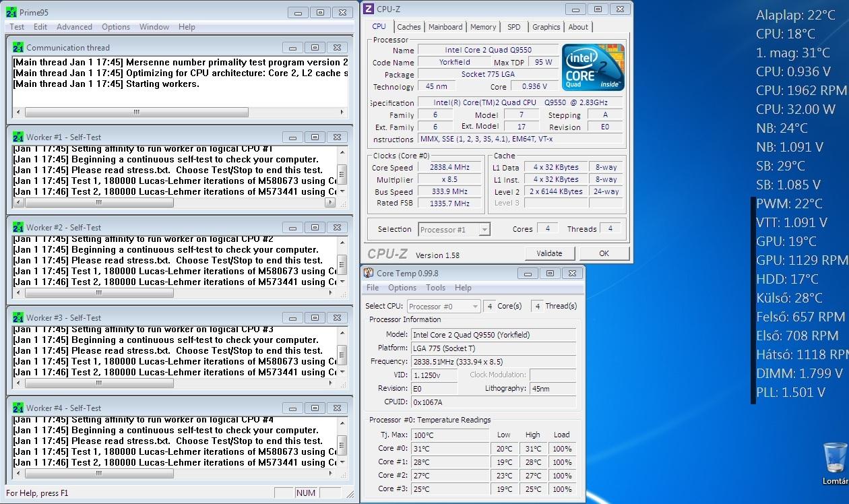Open the Prime95 Window menu

154,27
